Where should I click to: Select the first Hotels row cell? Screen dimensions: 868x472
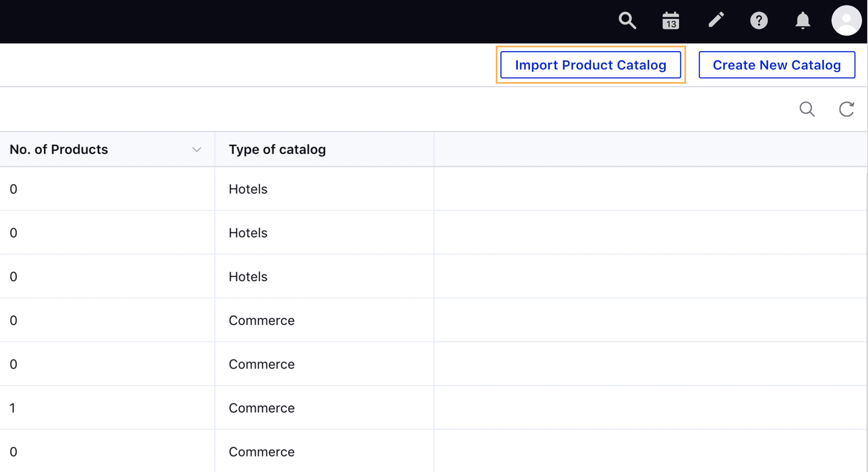324,189
